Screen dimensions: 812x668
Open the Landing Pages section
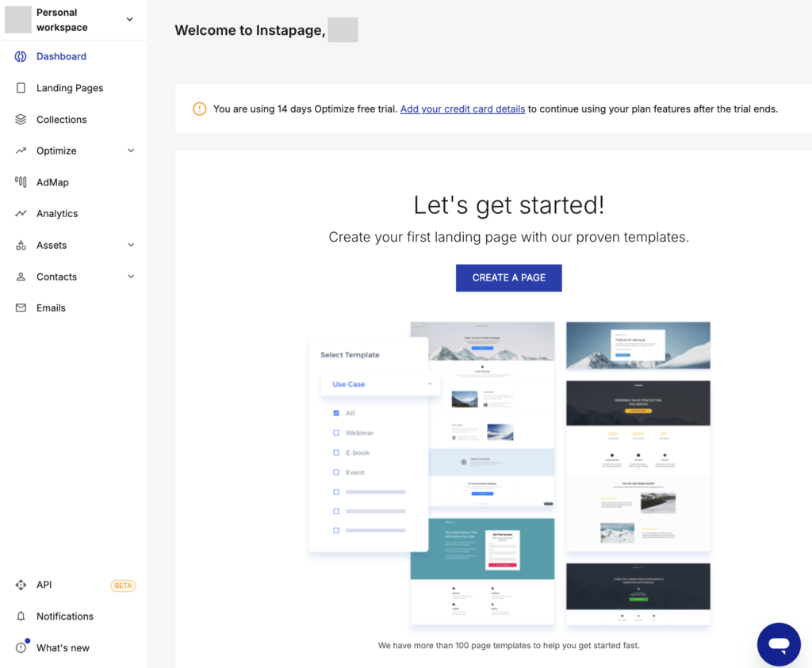(70, 88)
